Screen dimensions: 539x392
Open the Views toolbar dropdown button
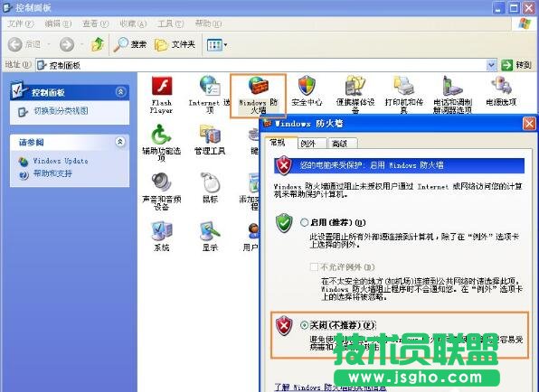click(x=217, y=44)
